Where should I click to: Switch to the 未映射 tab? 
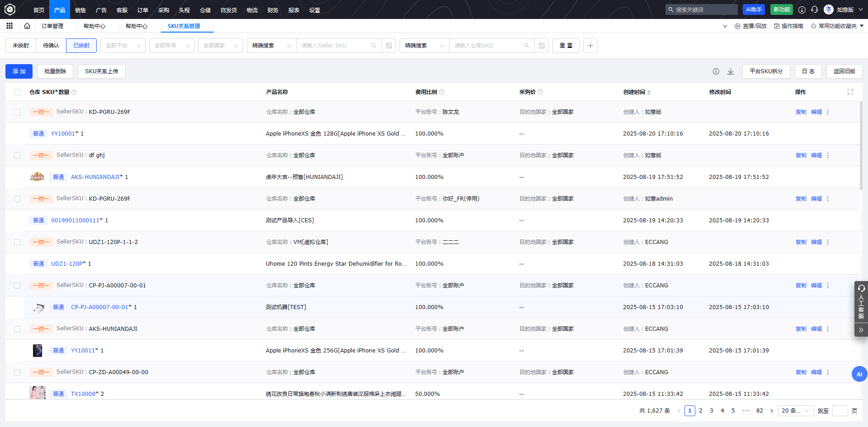tap(21, 46)
